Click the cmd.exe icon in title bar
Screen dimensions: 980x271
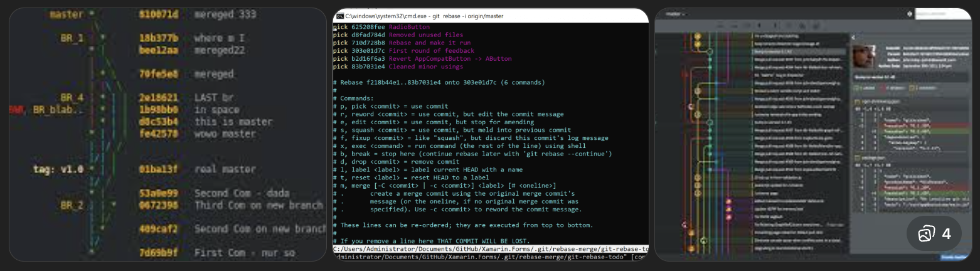pyautogui.click(x=339, y=16)
